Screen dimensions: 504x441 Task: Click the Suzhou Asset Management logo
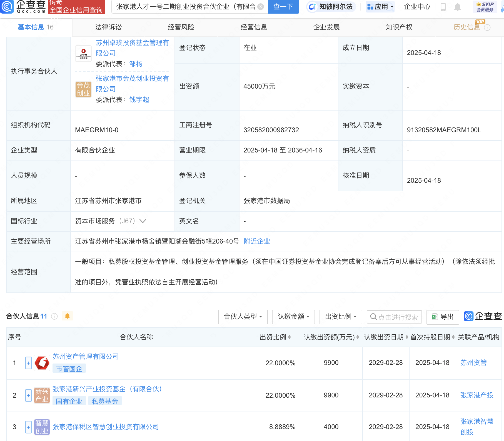click(x=42, y=363)
